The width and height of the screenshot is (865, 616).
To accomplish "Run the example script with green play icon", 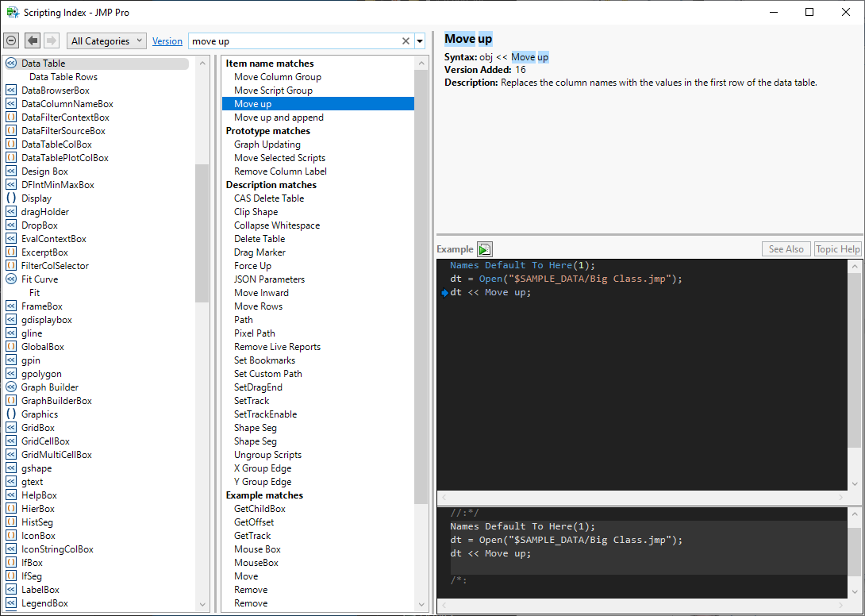I will 485,249.
